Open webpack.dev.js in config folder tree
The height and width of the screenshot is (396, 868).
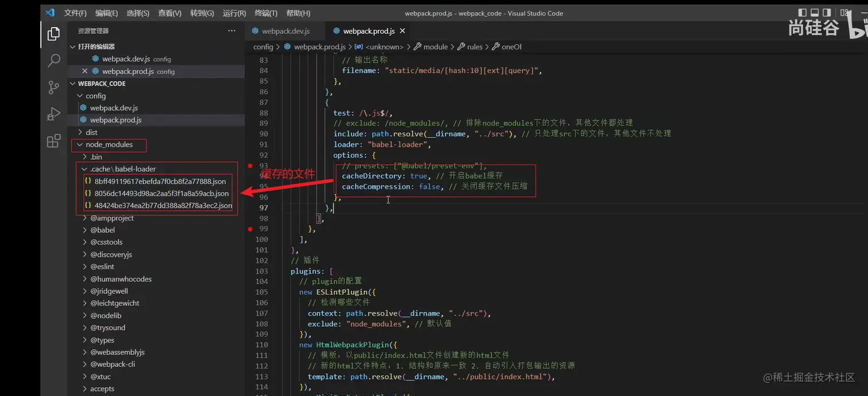(x=156, y=108)
